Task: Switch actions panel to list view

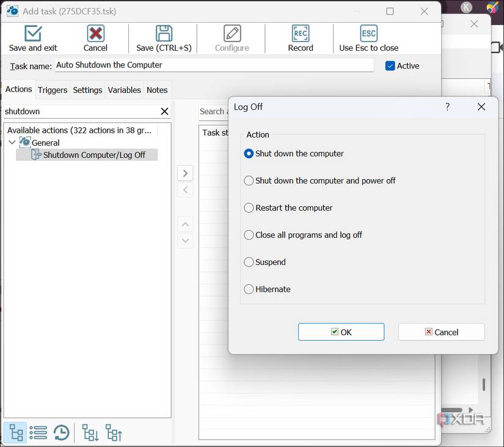Action: [x=38, y=432]
